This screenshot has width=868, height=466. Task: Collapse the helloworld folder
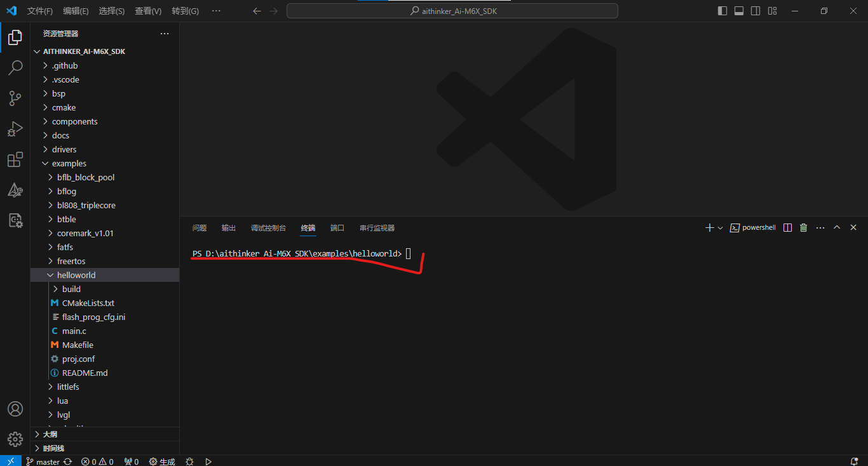pyautogui.click(x=105, y=275)
